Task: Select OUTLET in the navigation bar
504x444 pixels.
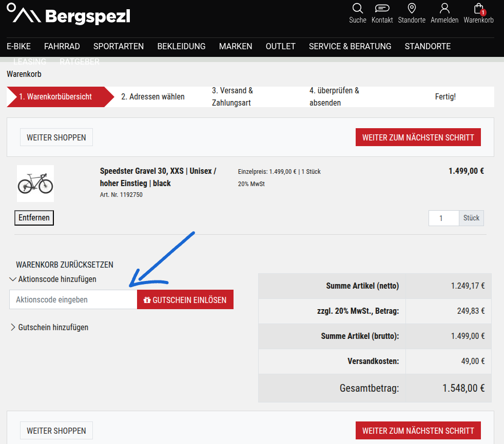Action: [x=280, y=46]
